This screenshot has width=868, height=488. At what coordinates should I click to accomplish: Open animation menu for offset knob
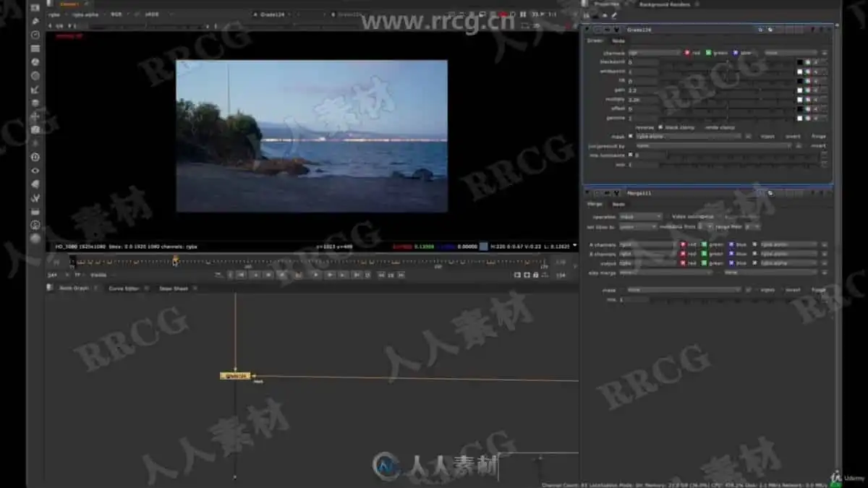click(824, 108)
